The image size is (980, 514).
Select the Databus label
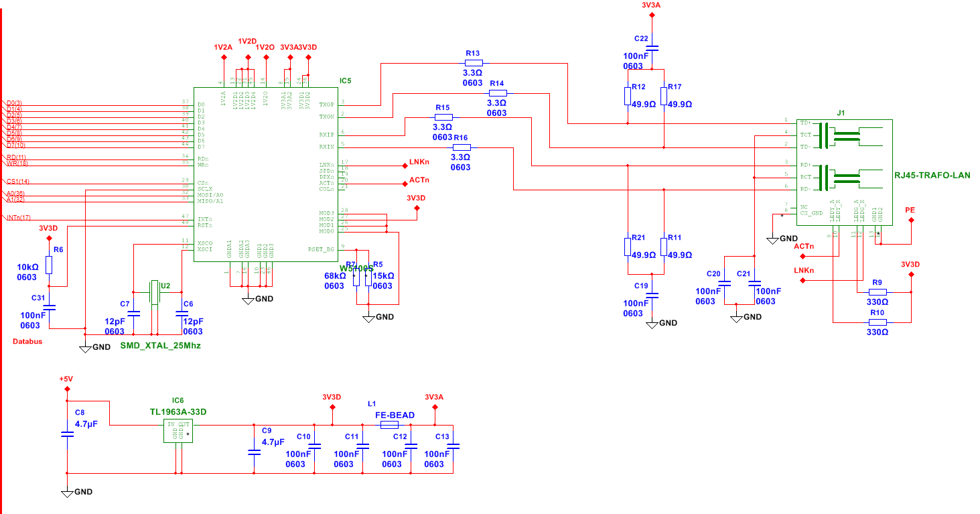(x=27, y=342)
